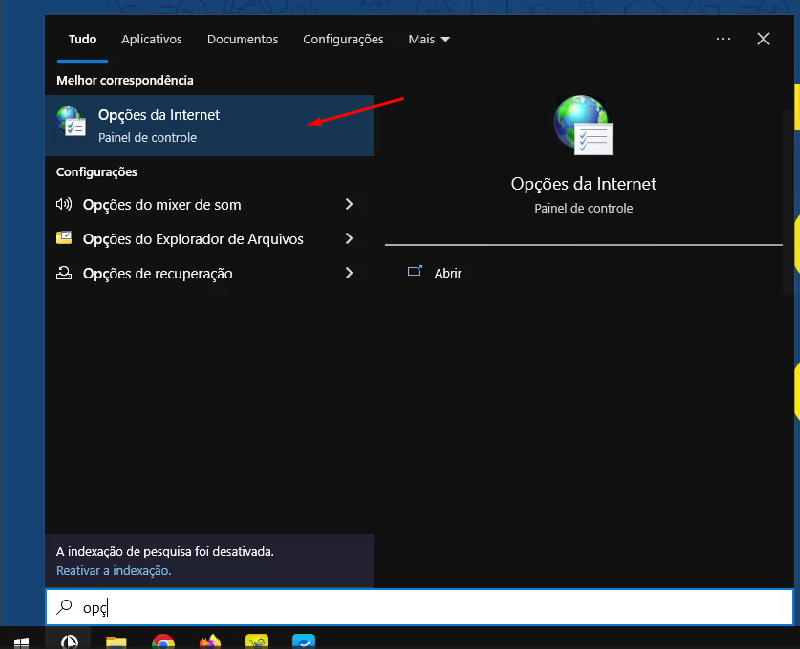
Task: Open the three-dot more options menu
Action: (x=724, y=39)
